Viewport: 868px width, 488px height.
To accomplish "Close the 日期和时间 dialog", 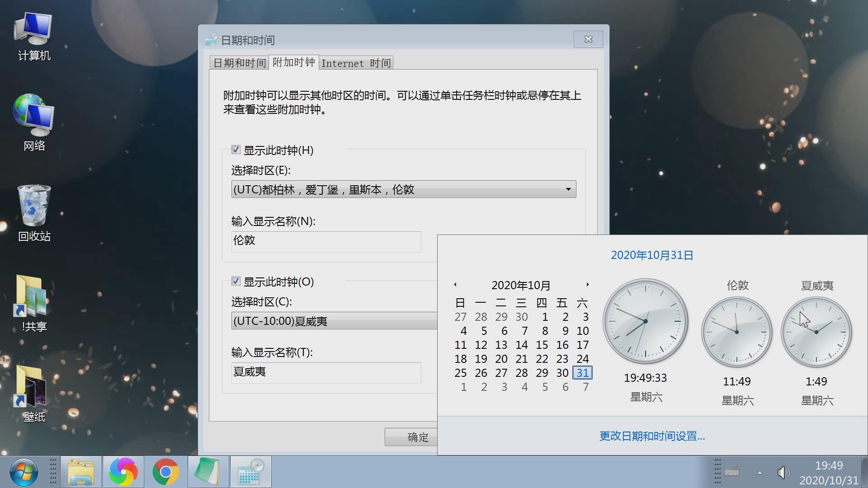I will 588,39.
